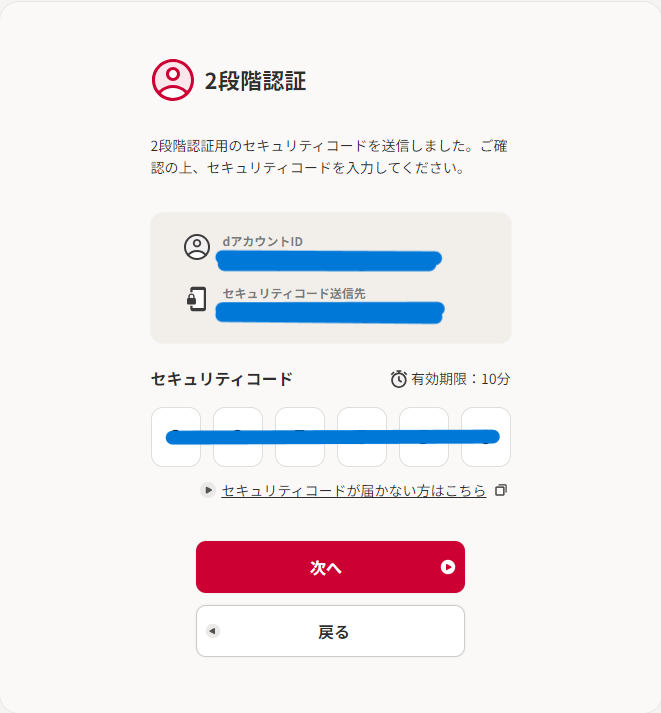Screen dimensions: 661x713
Task: Click the dアカウントID person icon
Action: coord(197,247)
